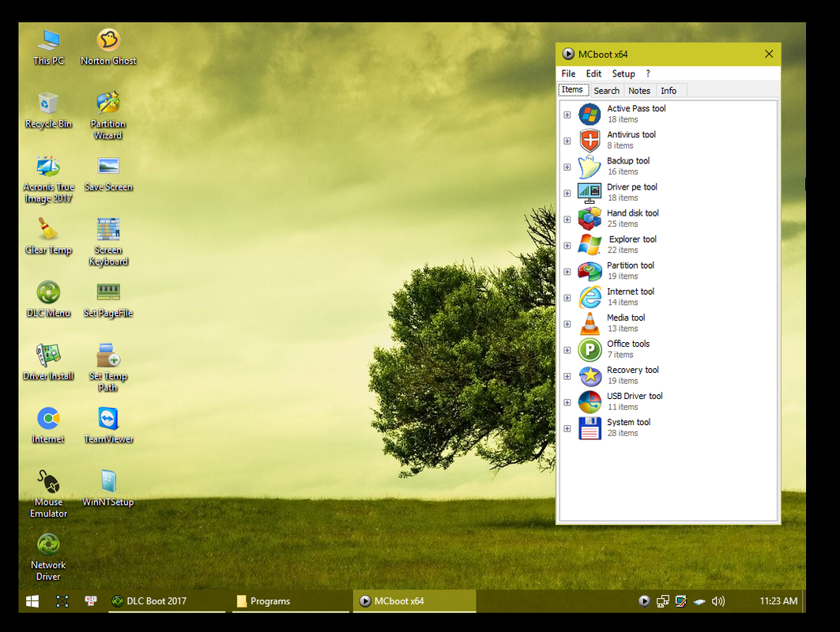The width and height of the screenshot is (840, 632).
Task: Select the TeamViewer desktop icon
Action: [108, 426]
